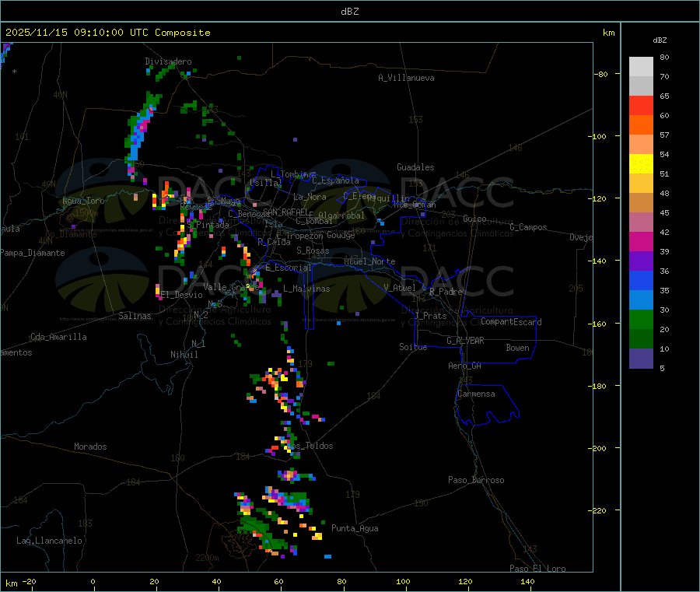The width and height of the screenshot is (700, 592).
Task: Pick the light blue 30-35 dBZ swatch
Action: pyautogui.click(x=641, y=300)
